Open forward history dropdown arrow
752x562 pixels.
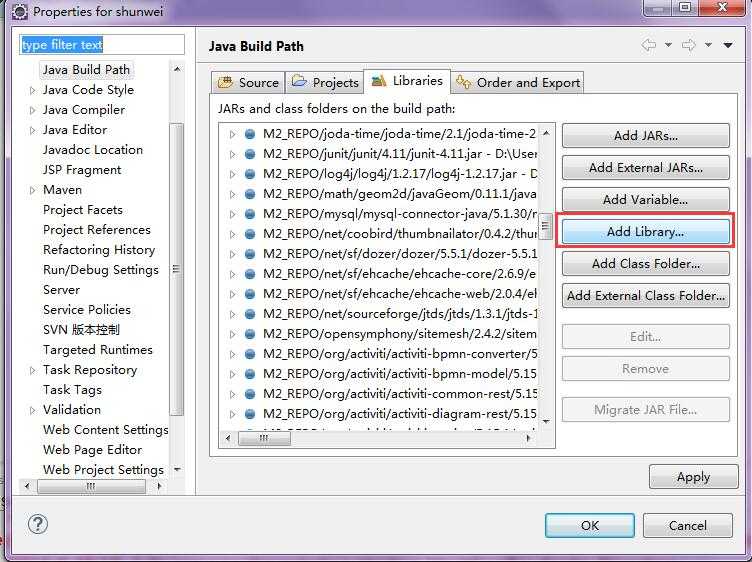pos(708,45)
